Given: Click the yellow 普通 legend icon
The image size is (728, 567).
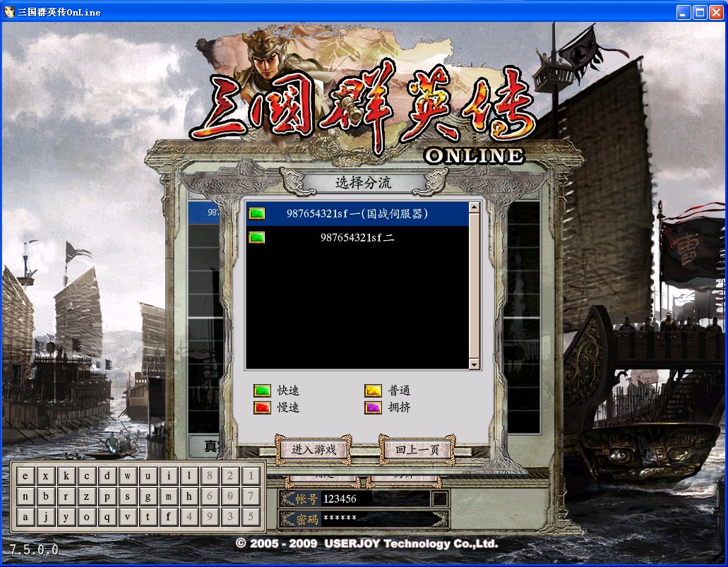Looking at the screenshot, I should pos(373,390).
